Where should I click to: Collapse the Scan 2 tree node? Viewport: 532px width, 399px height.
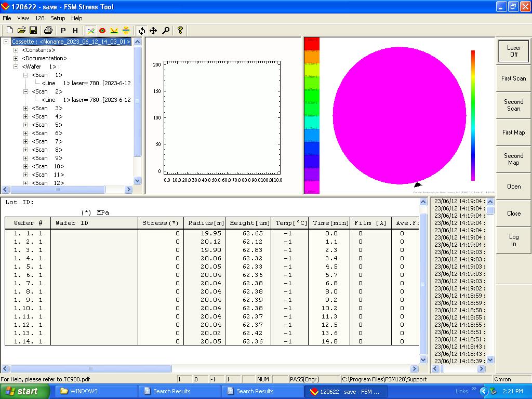coord(25,91)
